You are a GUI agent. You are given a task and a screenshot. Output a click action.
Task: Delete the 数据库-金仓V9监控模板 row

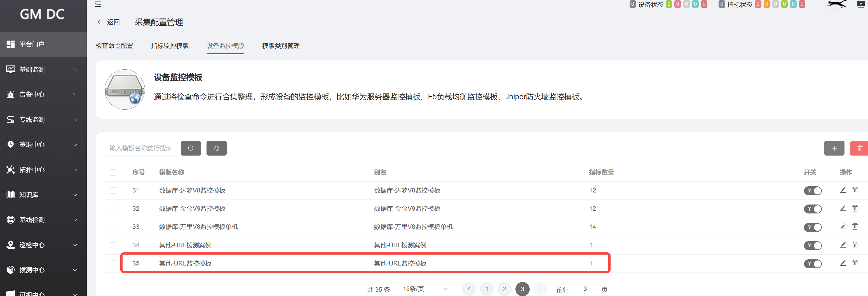pyautogui.click(x=855, y=208)
